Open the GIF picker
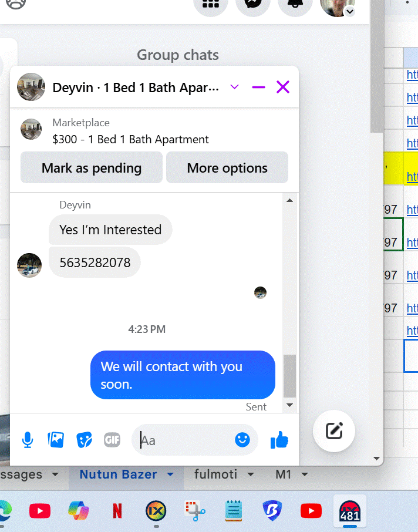Image resolution: width=418 pixels, height=532 pixels. pyautogui.click(x=112, y=440)
